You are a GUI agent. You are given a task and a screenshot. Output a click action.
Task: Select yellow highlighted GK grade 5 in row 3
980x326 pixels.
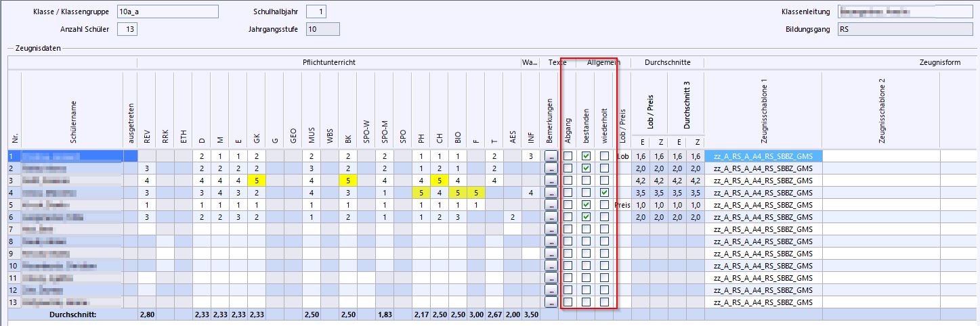[x=255, y=181]
